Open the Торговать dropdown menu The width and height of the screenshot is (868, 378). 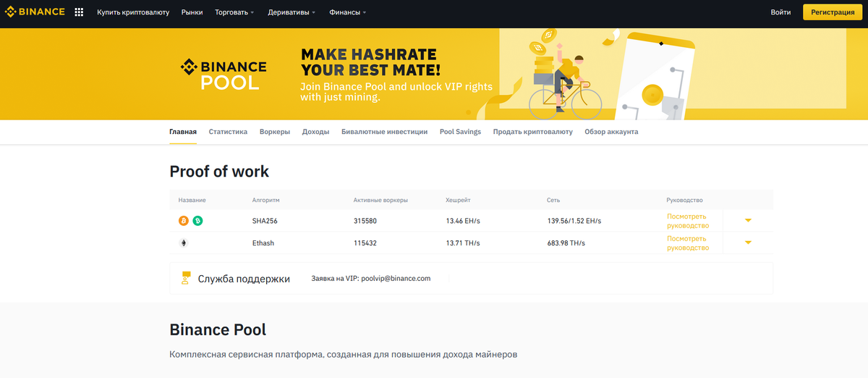234,12
